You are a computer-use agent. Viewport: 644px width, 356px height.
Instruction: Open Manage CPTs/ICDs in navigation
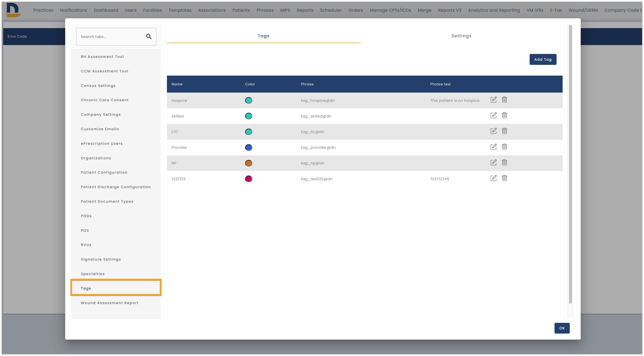pos(390,10)
